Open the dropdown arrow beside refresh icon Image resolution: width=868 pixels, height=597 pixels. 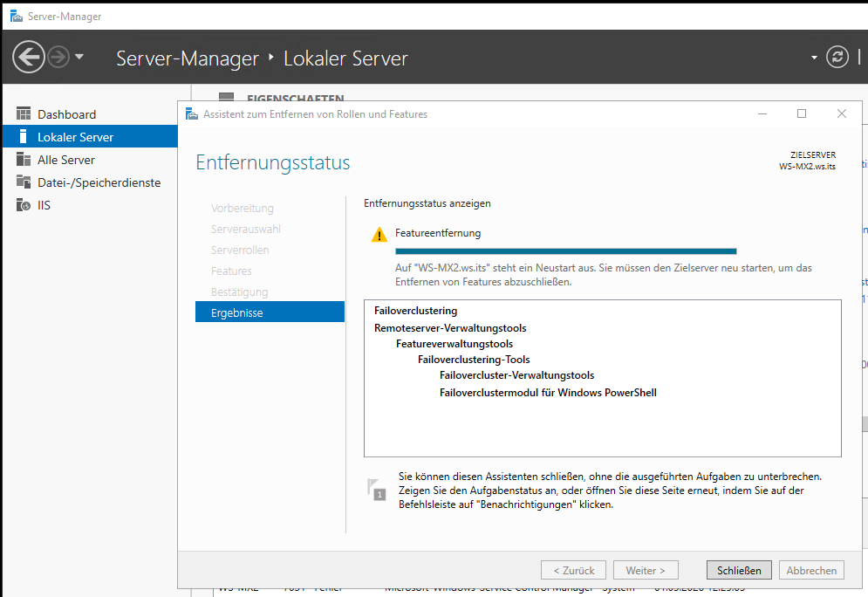814,57
